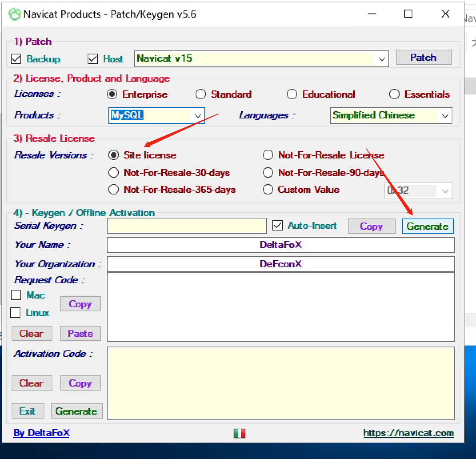The image size is (476, 459).
Task: Select Not-For-Resale-30-days radio button
Action: click(114, 172)
